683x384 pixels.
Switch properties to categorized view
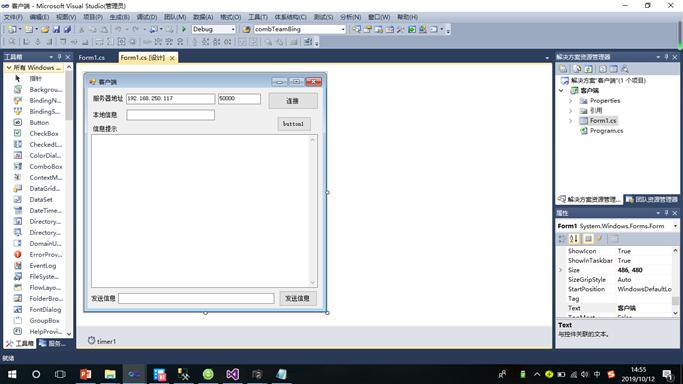pyautogui.click(x=562, y=239)
